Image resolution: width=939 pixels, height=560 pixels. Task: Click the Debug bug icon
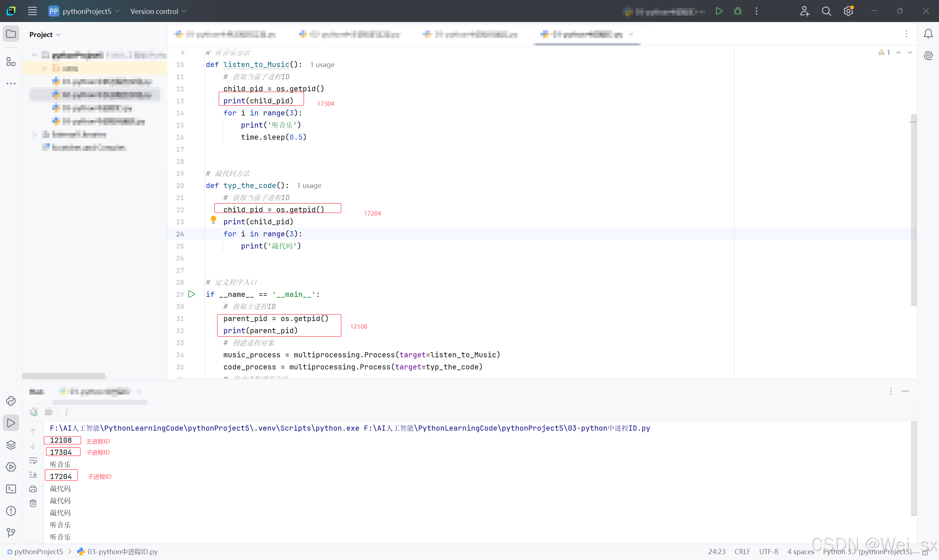click(x=737, y=11)
